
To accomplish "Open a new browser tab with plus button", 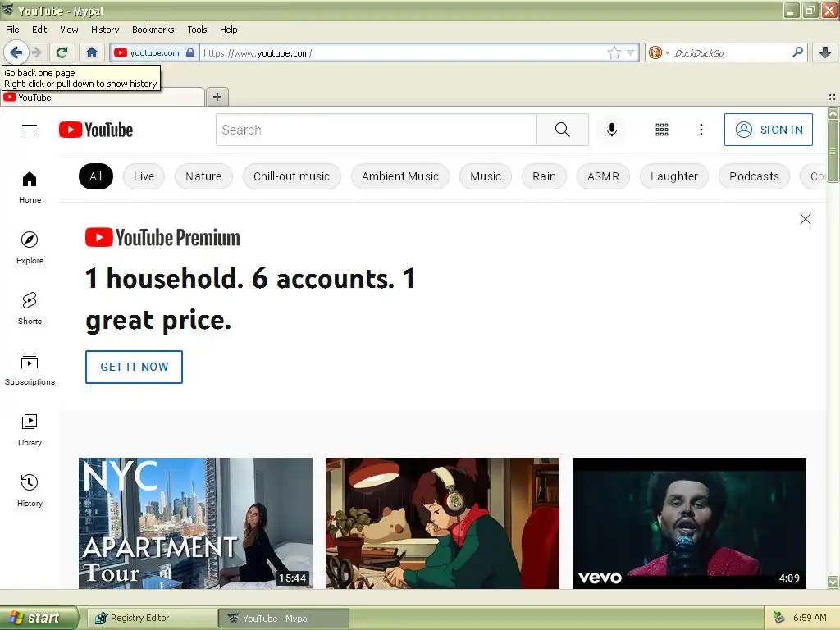I will [x=217, y=97].
